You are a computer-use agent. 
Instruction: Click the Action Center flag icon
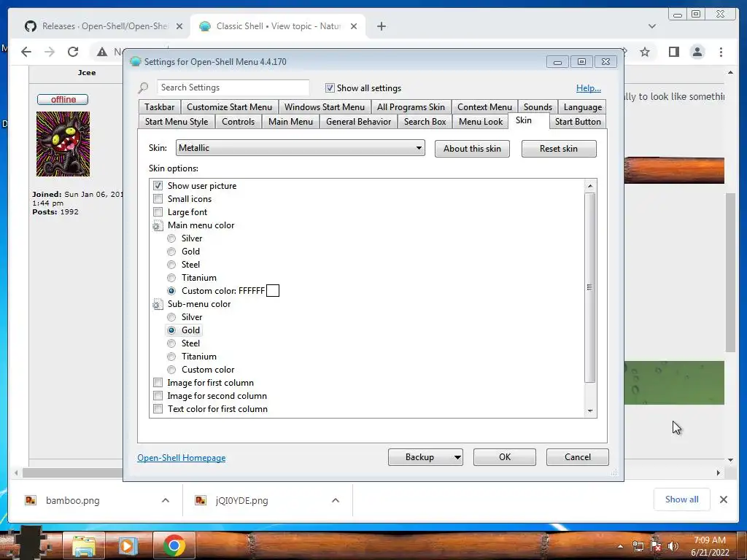tap(656, 546)
